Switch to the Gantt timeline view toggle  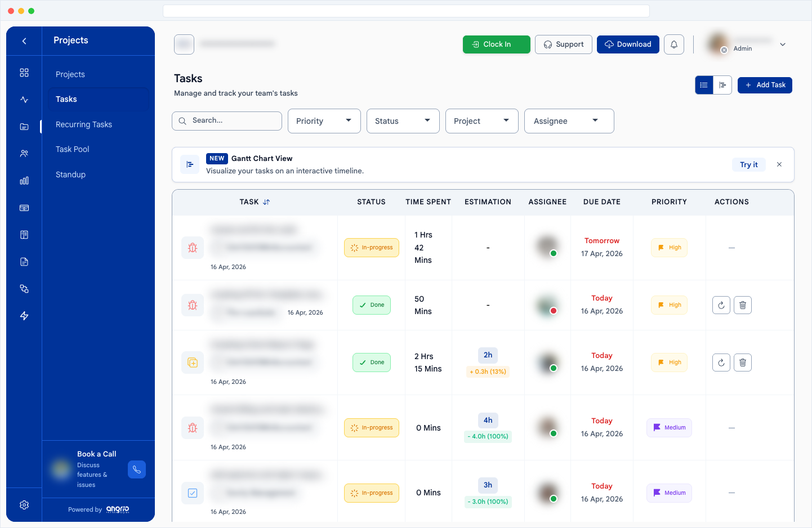coord(722,84)
